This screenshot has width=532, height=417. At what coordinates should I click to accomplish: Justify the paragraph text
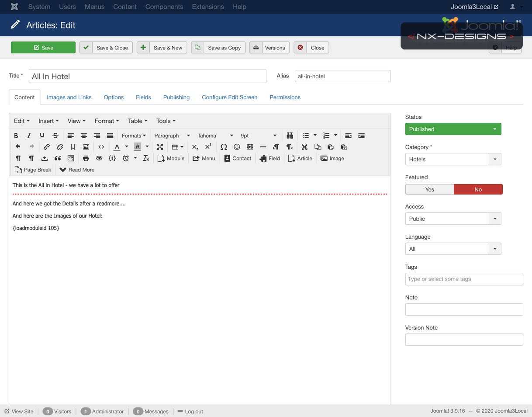[110, 136]
